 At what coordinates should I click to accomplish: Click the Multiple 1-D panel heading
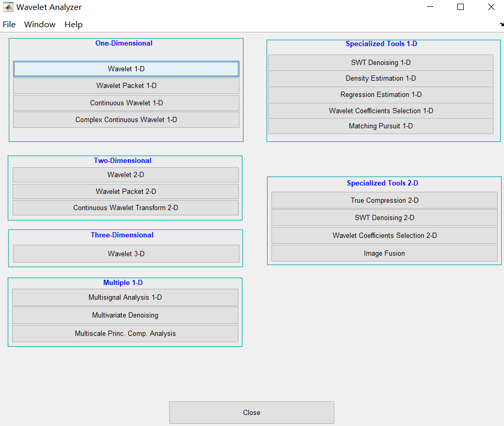(123, 282)
